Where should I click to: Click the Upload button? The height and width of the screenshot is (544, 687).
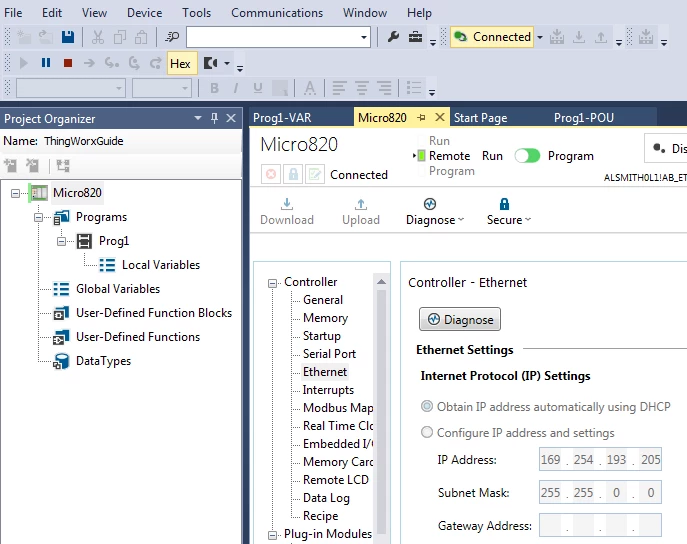(361, 212)
